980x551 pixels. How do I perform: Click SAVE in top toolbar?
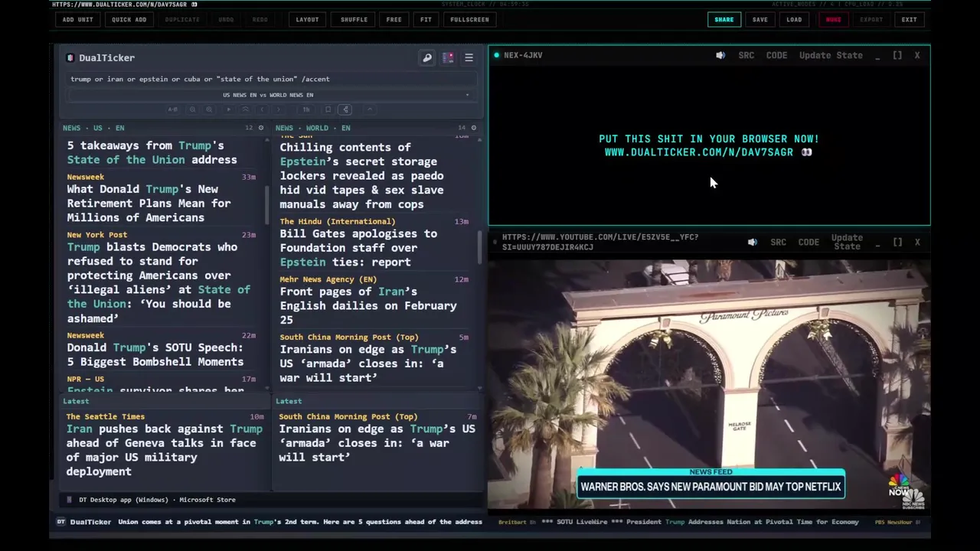pyautogui.click(x=759, y=19)
